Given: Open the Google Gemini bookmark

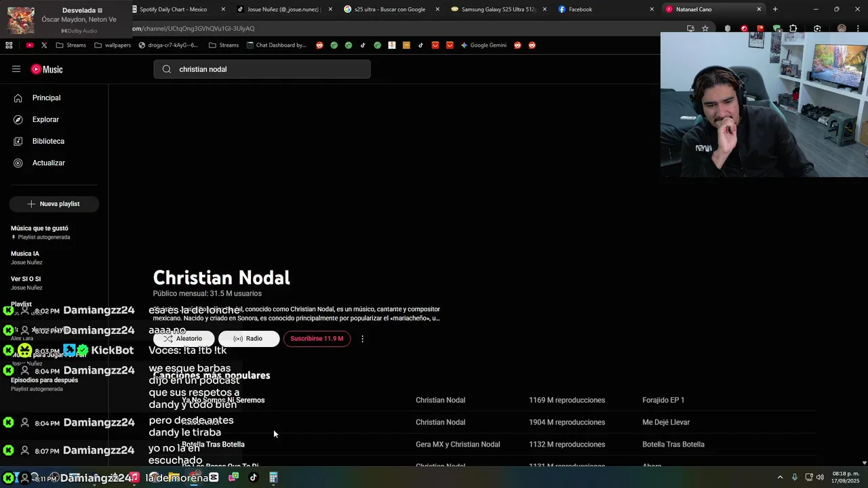Looking at the screenshot, I should (484, 45).
